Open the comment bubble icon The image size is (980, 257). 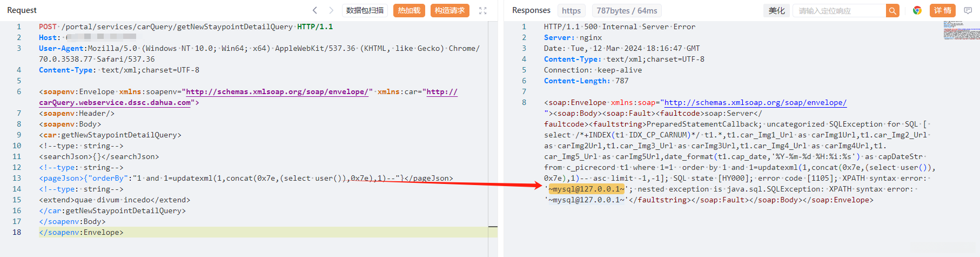[968, 10]
